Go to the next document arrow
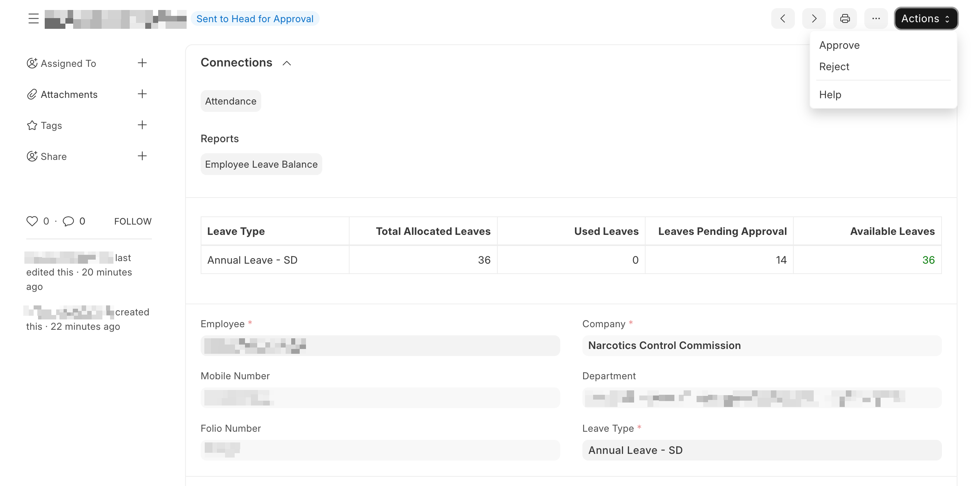This screenshot has height=486, width=980. point(814,18)
